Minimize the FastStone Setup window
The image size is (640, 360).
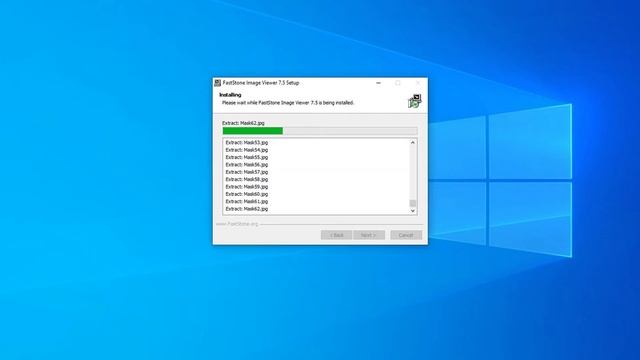tap(378, 83)
